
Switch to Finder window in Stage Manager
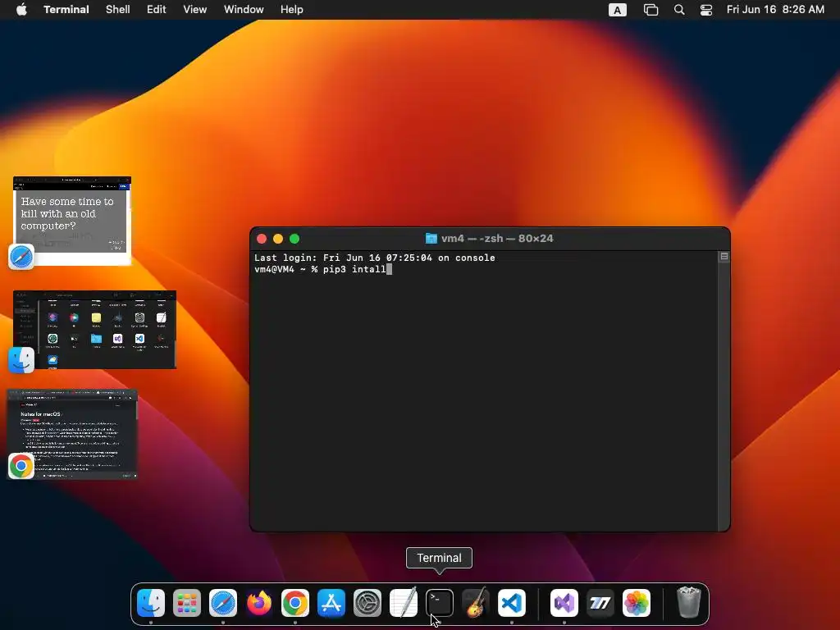(x=95, y=330)
